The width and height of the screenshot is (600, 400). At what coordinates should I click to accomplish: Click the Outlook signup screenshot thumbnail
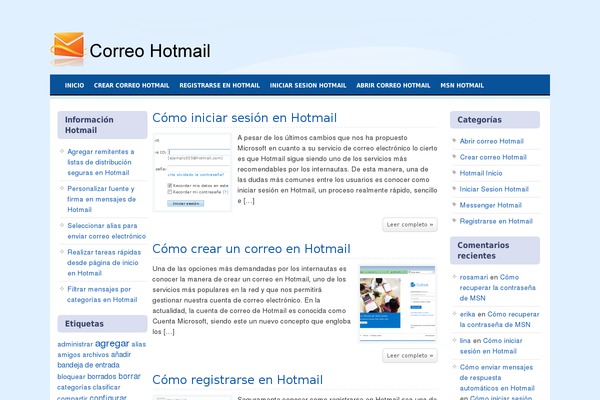(398, 303)
